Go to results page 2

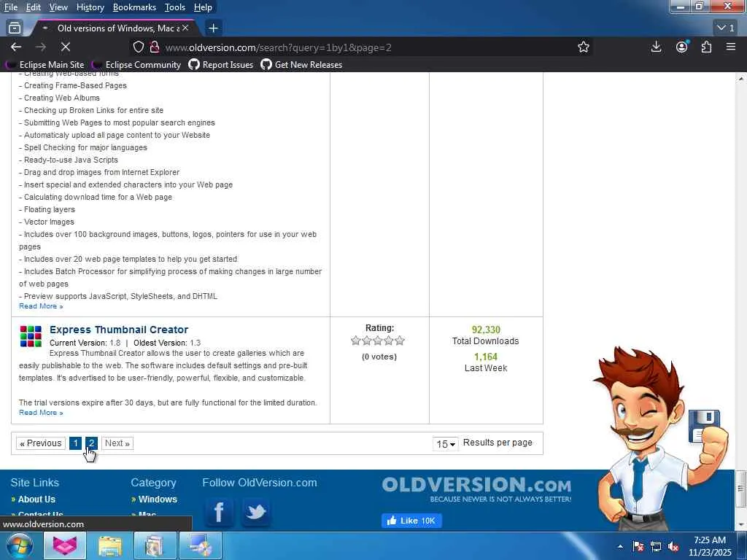click(91, 443)
